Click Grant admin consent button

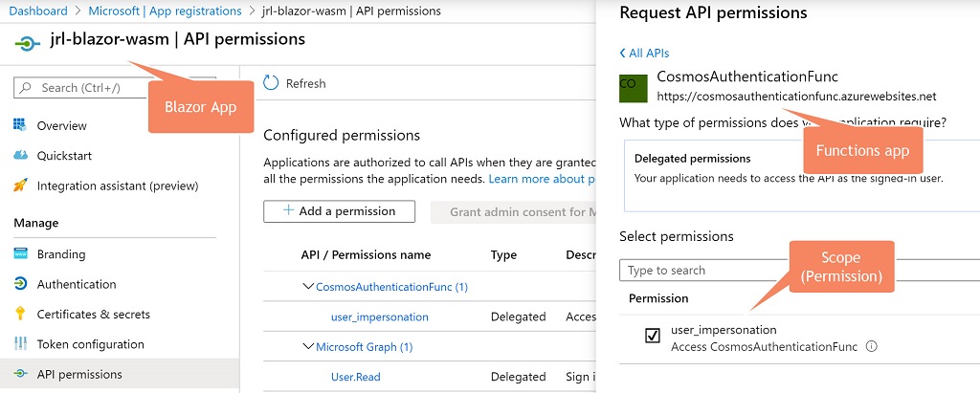coord(514,212)
